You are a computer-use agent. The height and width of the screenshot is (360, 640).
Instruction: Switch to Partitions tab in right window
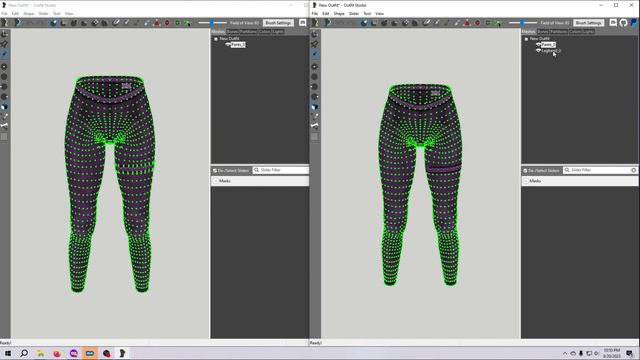pos(558,31)
